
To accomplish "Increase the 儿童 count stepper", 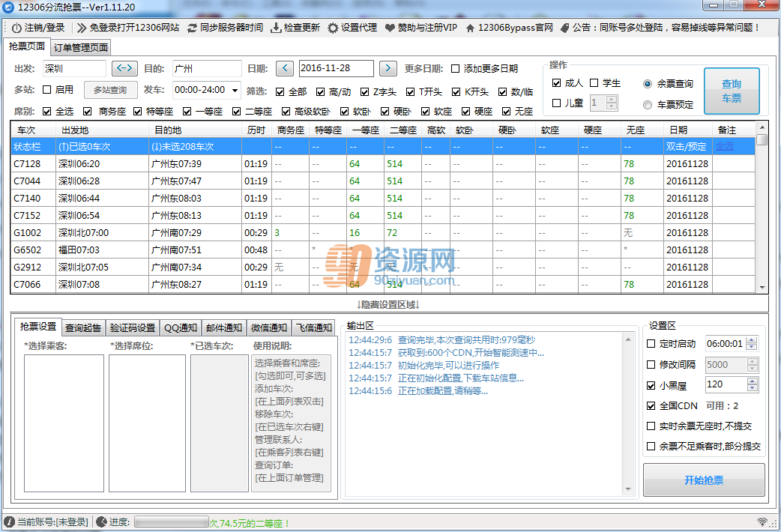I will (612, 100).
